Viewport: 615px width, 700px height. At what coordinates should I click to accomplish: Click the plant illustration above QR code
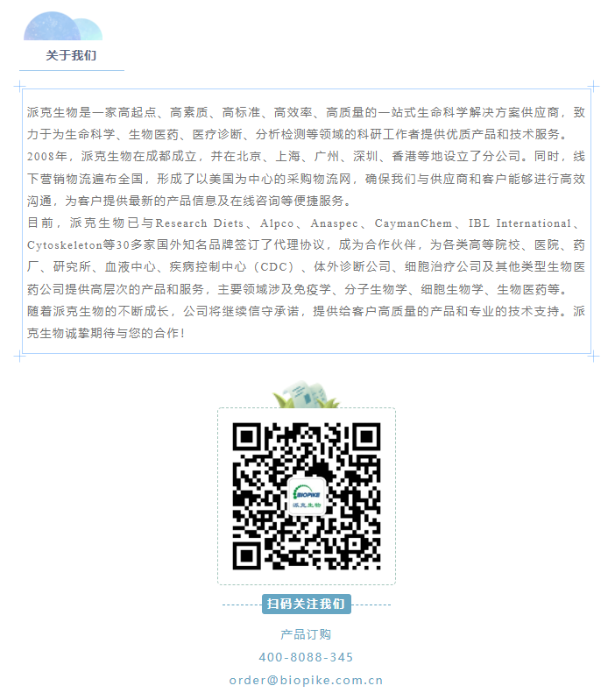pyautogui.click(x=306, y=394)
